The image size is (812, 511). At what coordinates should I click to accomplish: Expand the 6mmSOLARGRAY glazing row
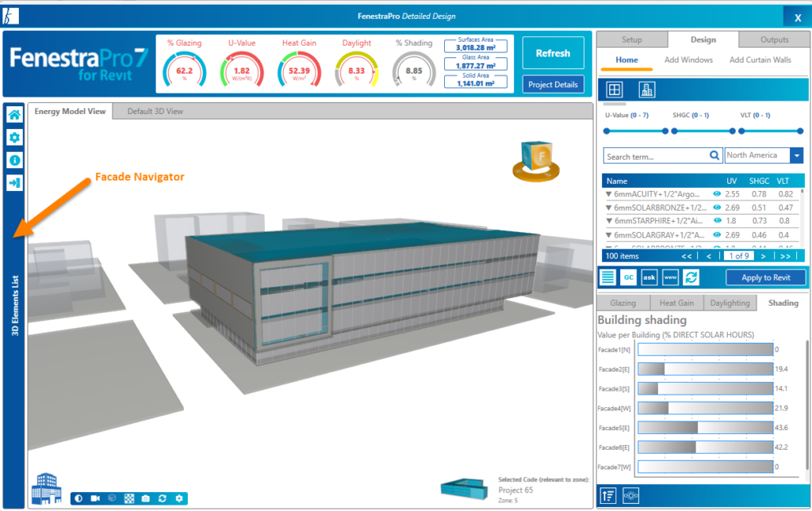tap(609, 235)
